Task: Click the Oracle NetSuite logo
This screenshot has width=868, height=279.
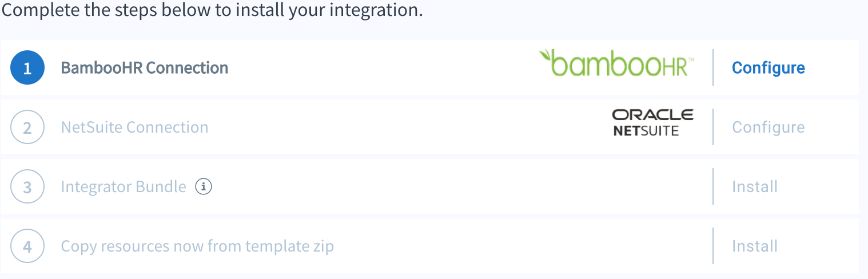Action: click(x=652, y=123)
